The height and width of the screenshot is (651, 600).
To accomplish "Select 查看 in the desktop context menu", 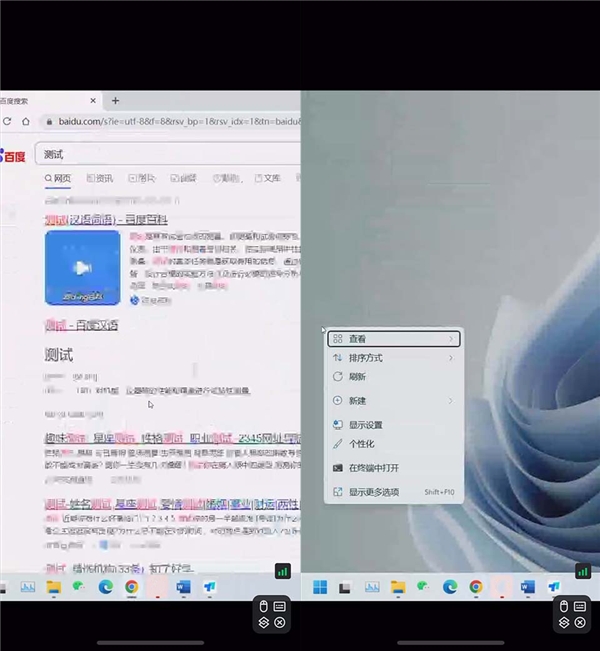I will [x=394, y=339].
